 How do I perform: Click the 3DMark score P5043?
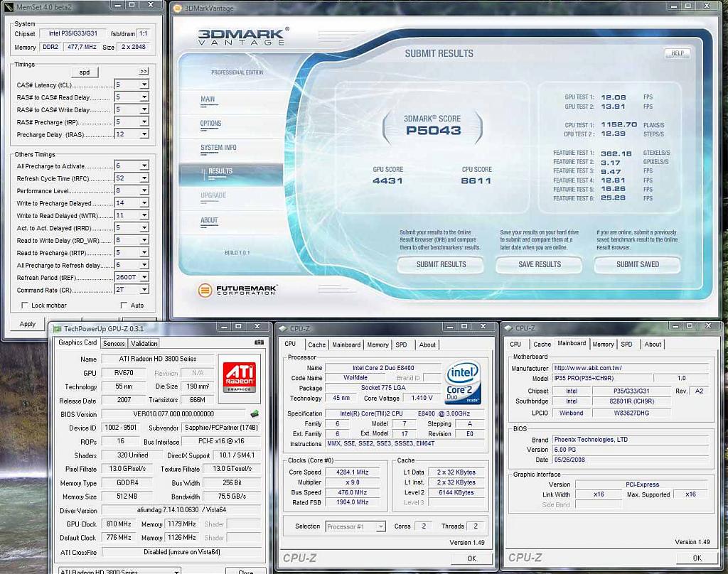click(433, 131)
